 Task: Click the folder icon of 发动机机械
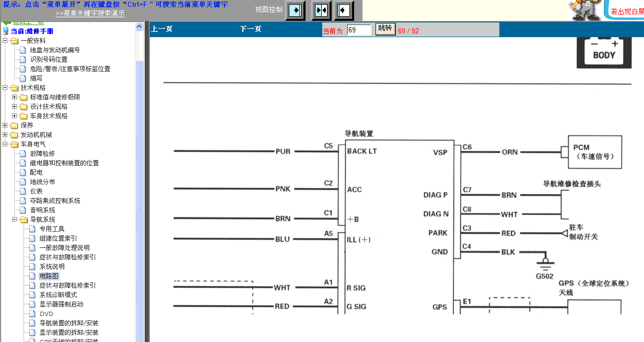point(14,135)
